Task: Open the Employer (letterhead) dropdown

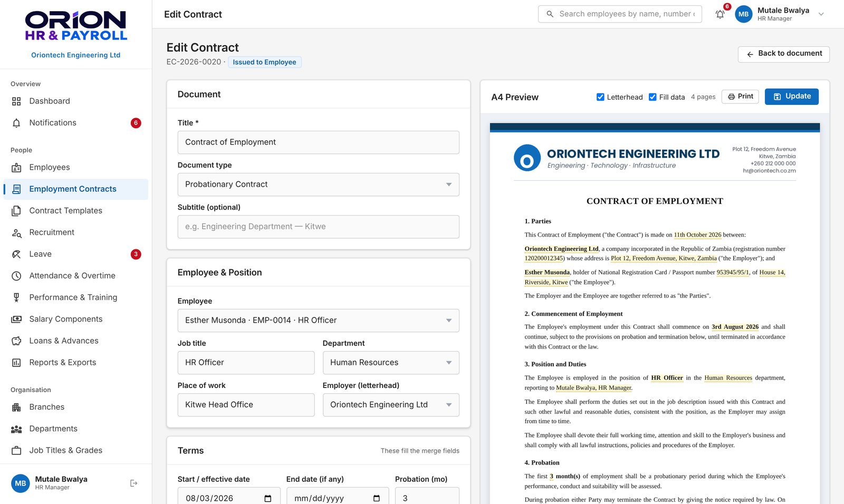Action: (x=391, y=405)
